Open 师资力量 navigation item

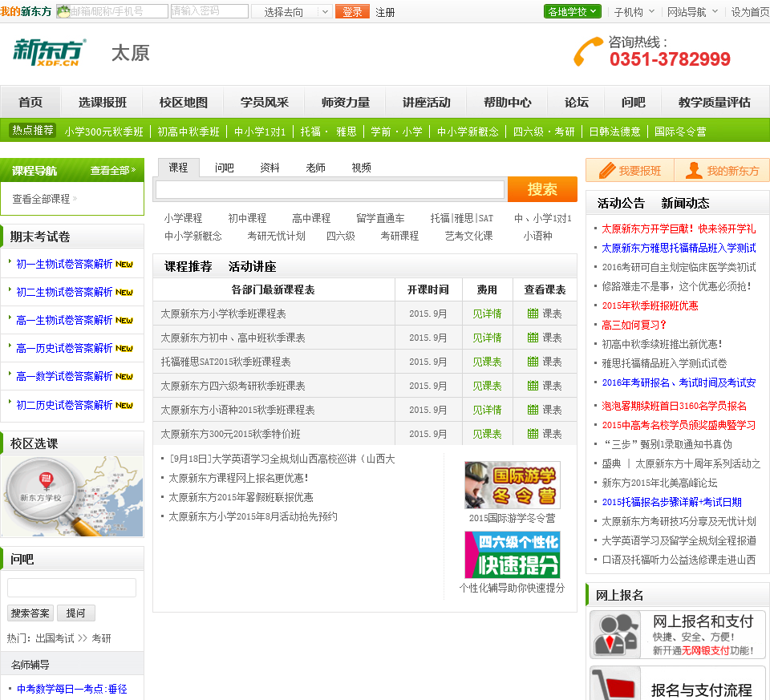pyautogui.click(x=345, y=102)
